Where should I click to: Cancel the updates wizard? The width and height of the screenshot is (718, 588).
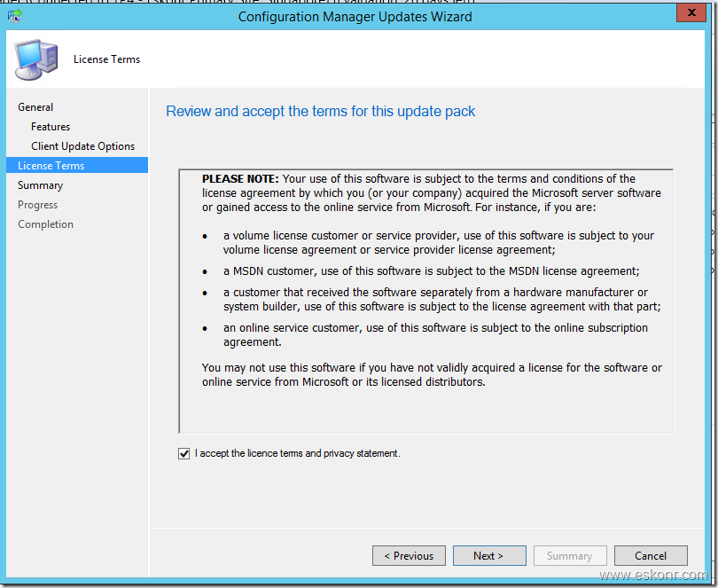tap(650, 556)
